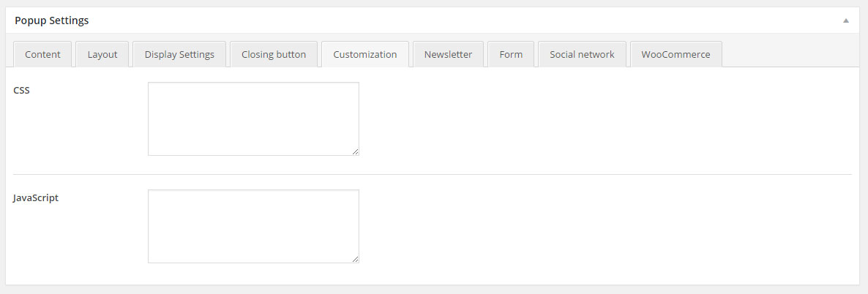Collapse the Popup Settings panel arrow
868x294 pixels.
click(845, 20)
